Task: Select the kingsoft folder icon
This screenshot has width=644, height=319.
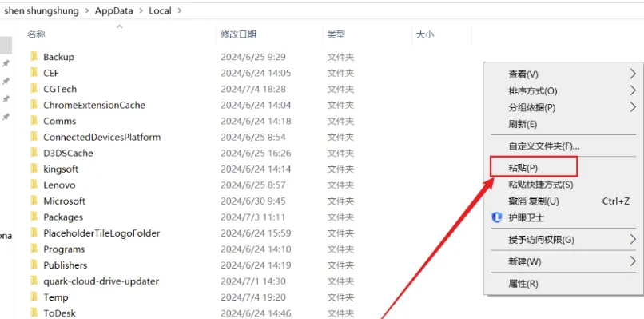Action: coord(34,169)
